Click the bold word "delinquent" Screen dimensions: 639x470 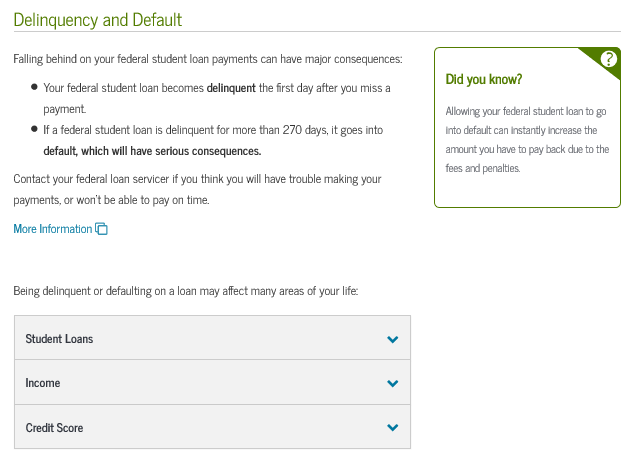[x=231, y=88]
